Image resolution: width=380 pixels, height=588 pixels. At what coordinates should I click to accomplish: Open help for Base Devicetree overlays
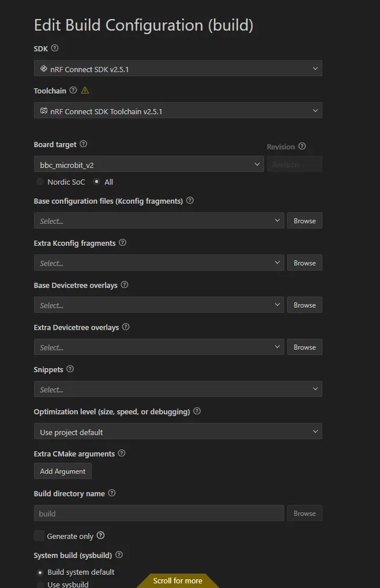pos(125,285)
